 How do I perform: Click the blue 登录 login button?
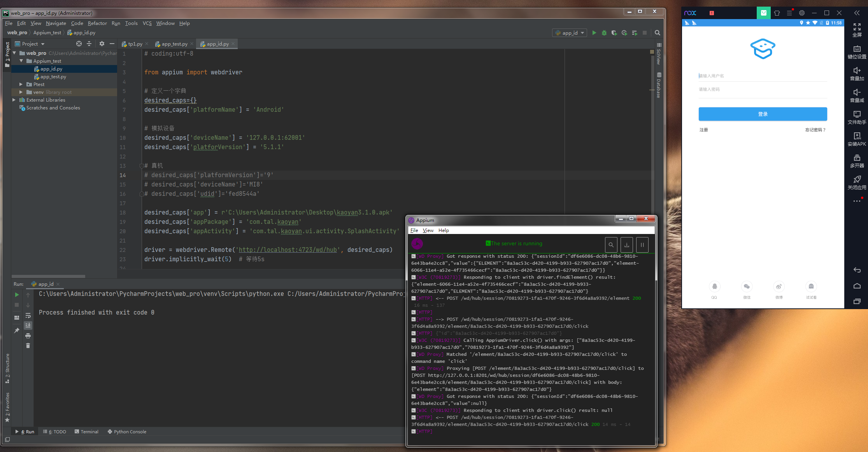tap(763, 114)
